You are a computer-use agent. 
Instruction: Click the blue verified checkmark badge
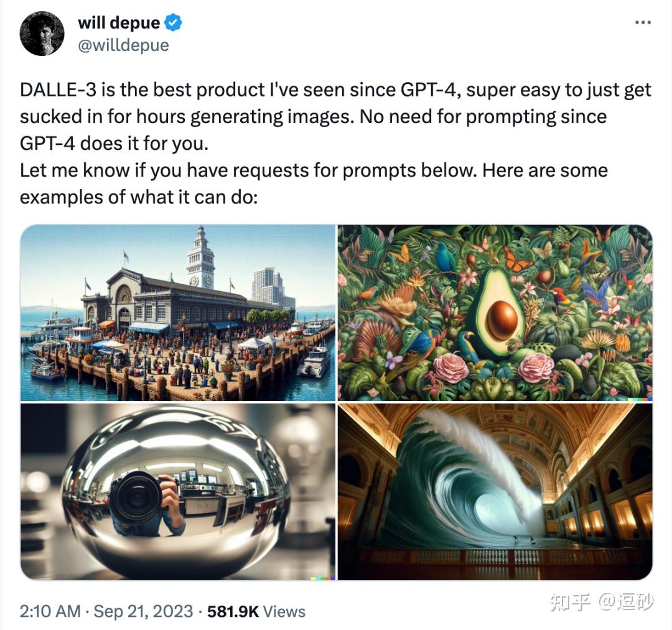tap(173, 22)
